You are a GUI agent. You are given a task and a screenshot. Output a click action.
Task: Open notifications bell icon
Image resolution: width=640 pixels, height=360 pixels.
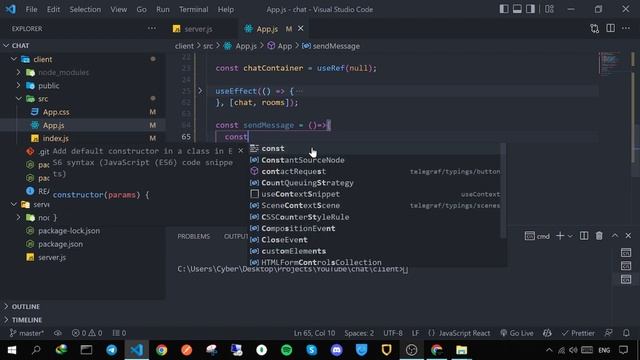coord(626,333)
